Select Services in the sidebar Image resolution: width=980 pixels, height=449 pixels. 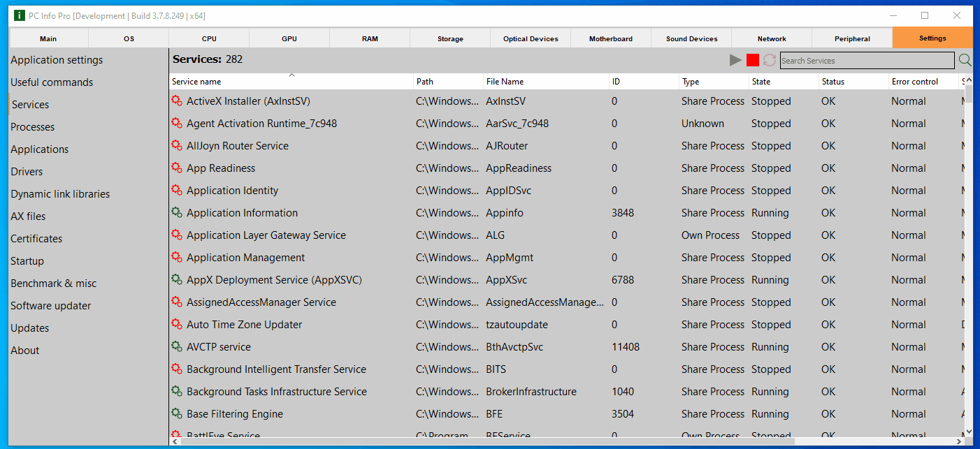pyautogui.click(x=31, y=105)
